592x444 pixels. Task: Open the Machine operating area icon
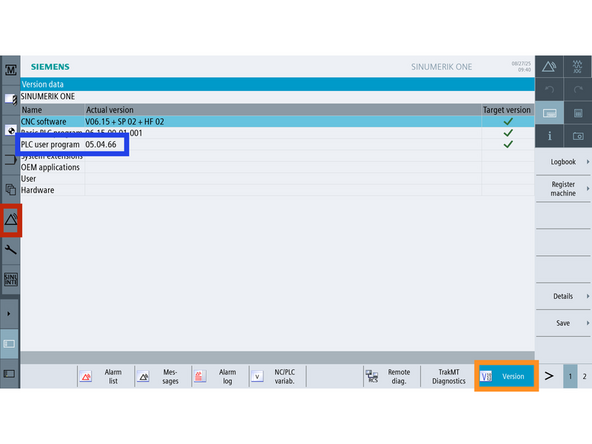coord(10,70)
